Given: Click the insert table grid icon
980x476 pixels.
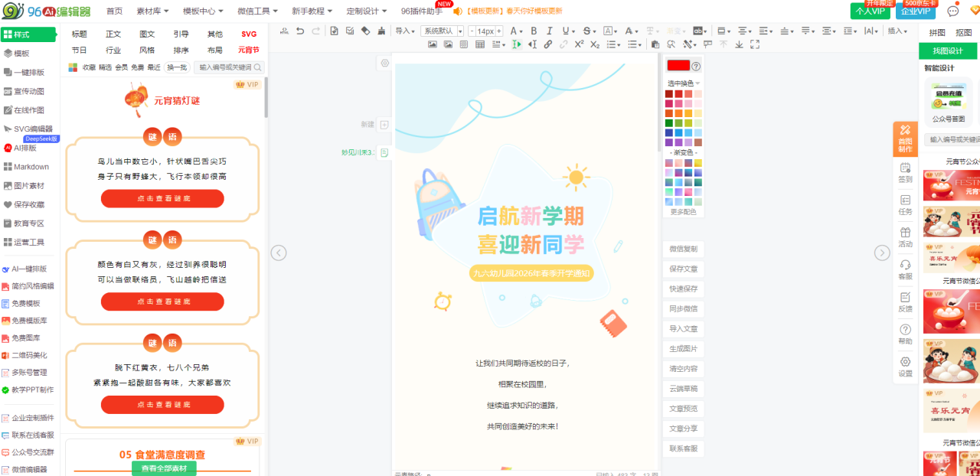Looking at the screenshot, I should [x=480, y=44].
